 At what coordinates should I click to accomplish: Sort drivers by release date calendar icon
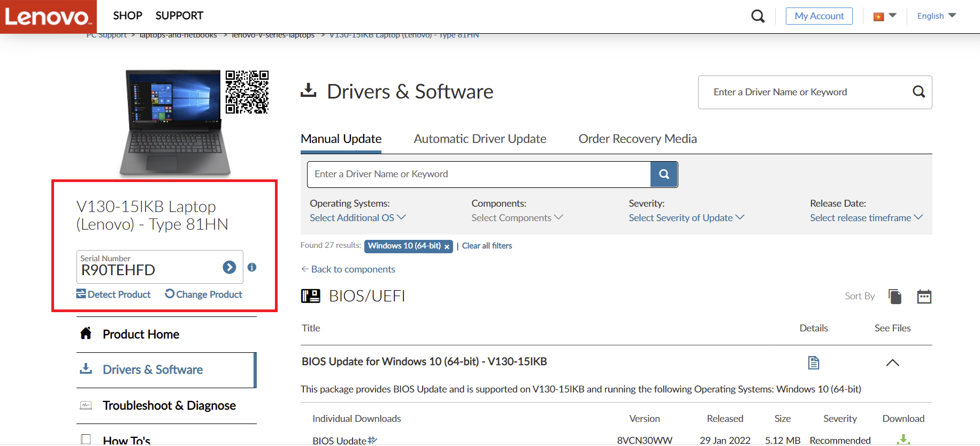click(924, 297)
